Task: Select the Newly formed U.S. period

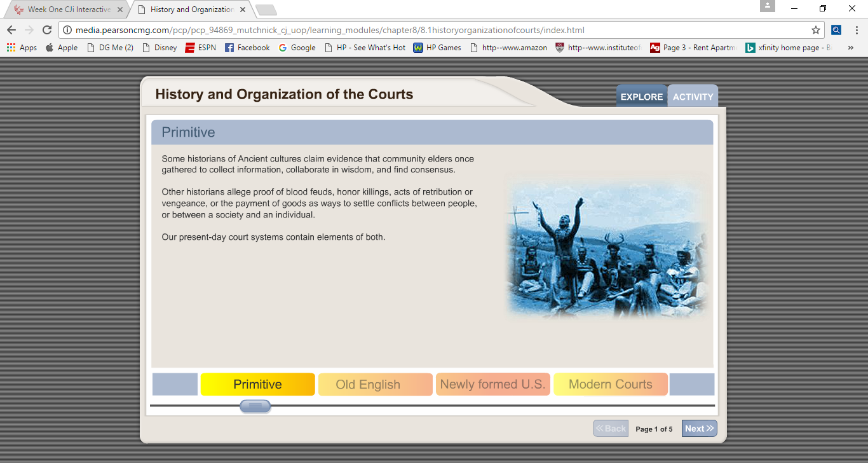Action: tap(492, 384)
